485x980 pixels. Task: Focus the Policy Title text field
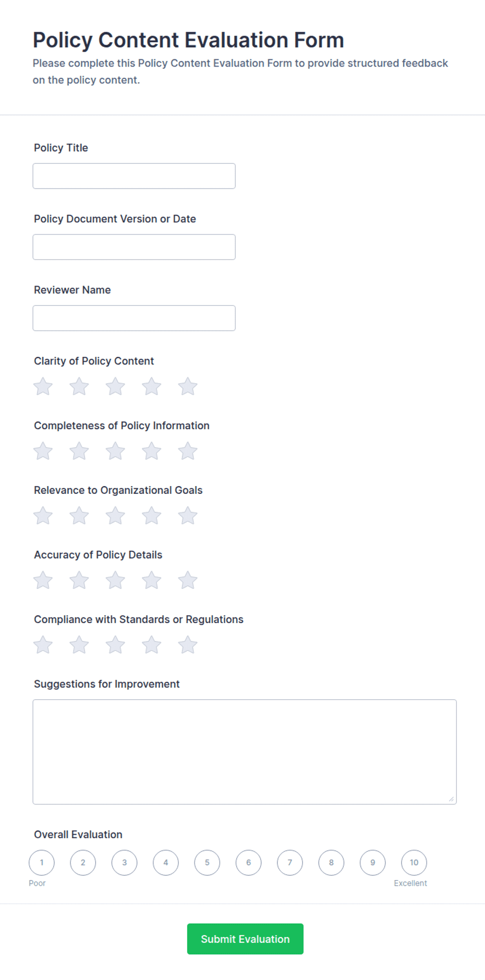tap(134, 176)
